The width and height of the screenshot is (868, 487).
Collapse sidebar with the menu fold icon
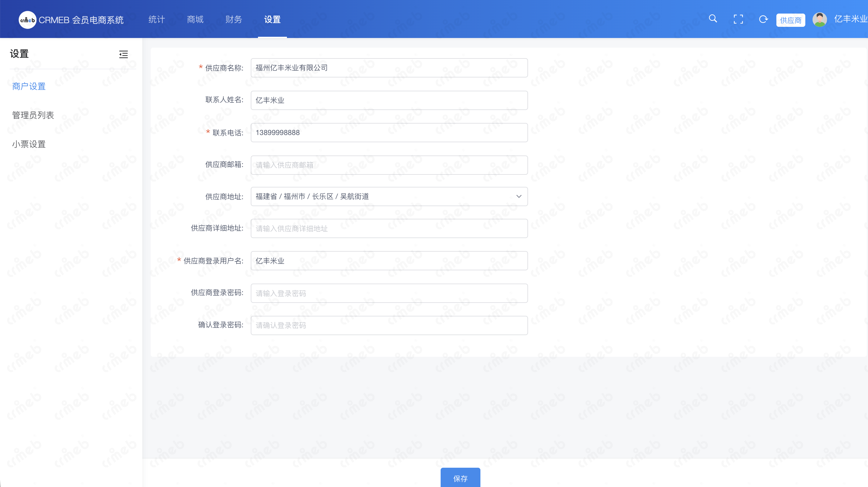123,54
